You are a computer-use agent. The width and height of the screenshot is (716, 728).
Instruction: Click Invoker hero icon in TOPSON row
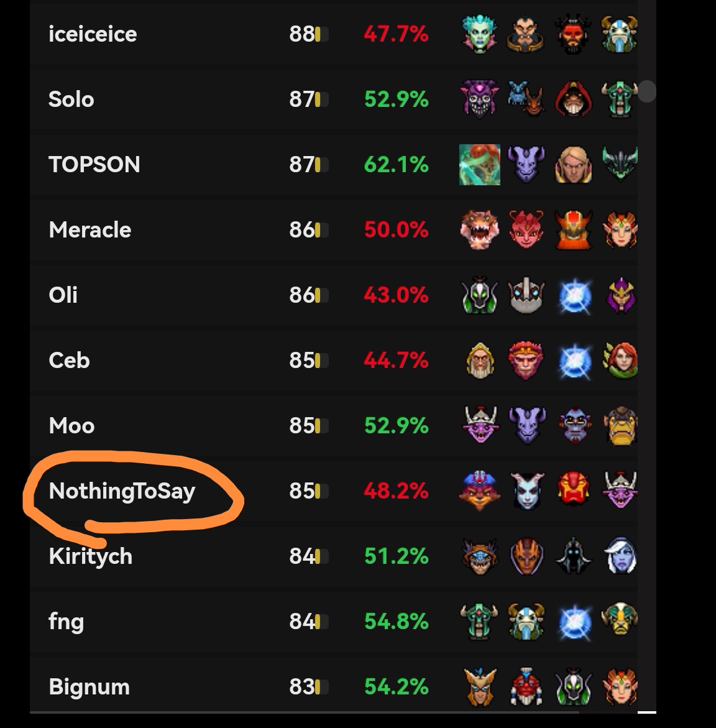[x=573, y=164]
